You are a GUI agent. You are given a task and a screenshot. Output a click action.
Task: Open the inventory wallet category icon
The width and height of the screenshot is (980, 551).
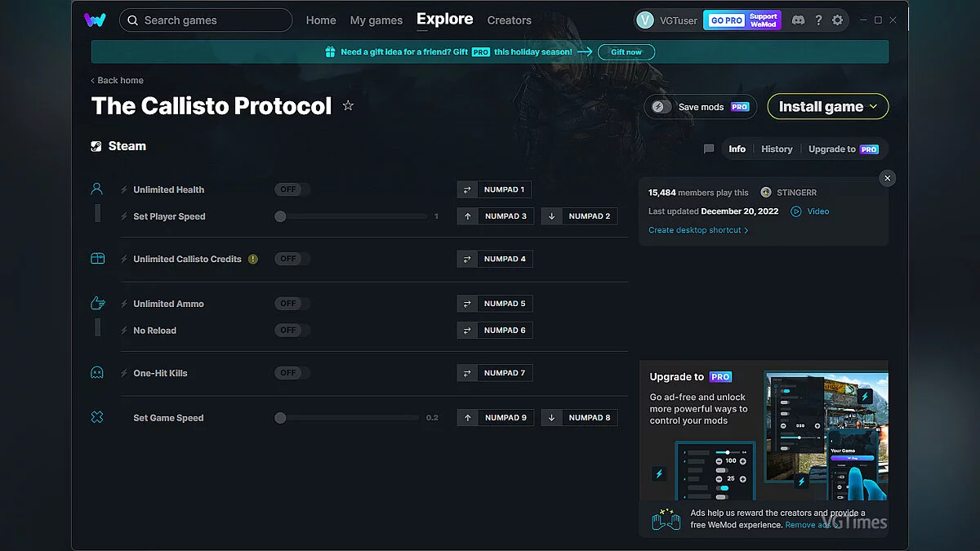(97, 258)
